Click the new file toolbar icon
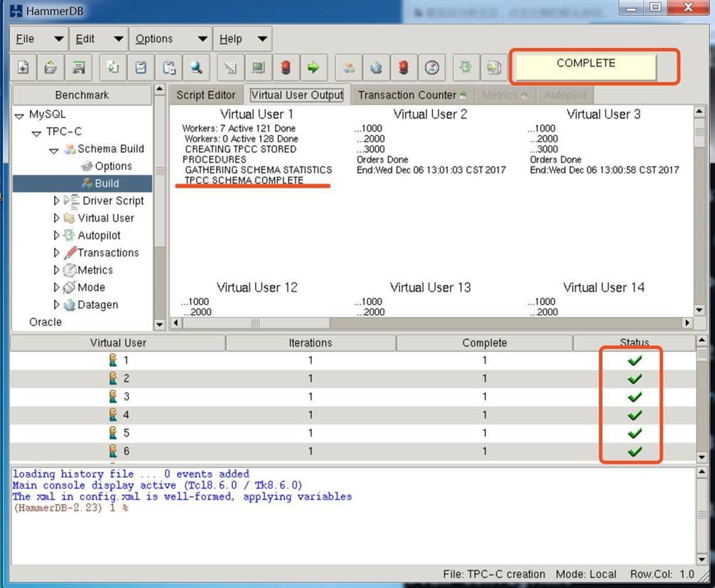Screen dimensions: 715x588 tap(23, 68)
